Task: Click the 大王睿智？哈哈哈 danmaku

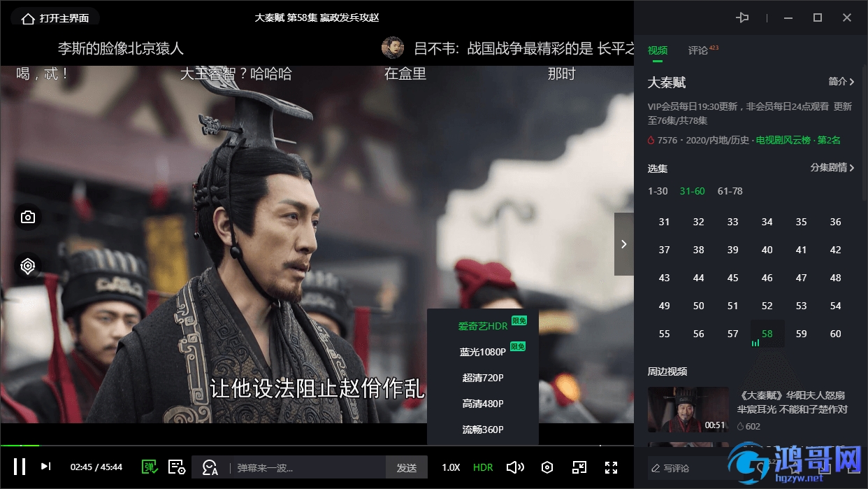Action: 236,73
